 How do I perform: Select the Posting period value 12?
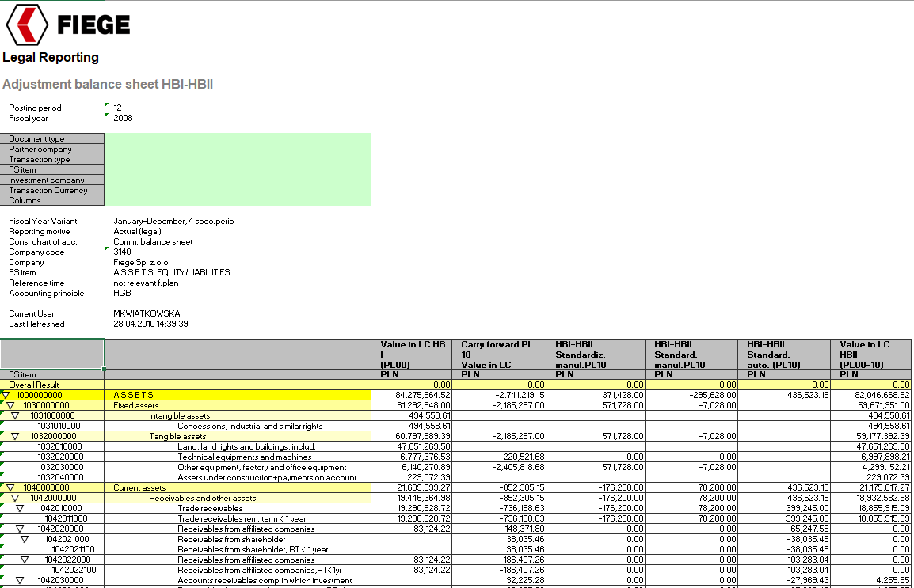[118, 108]
